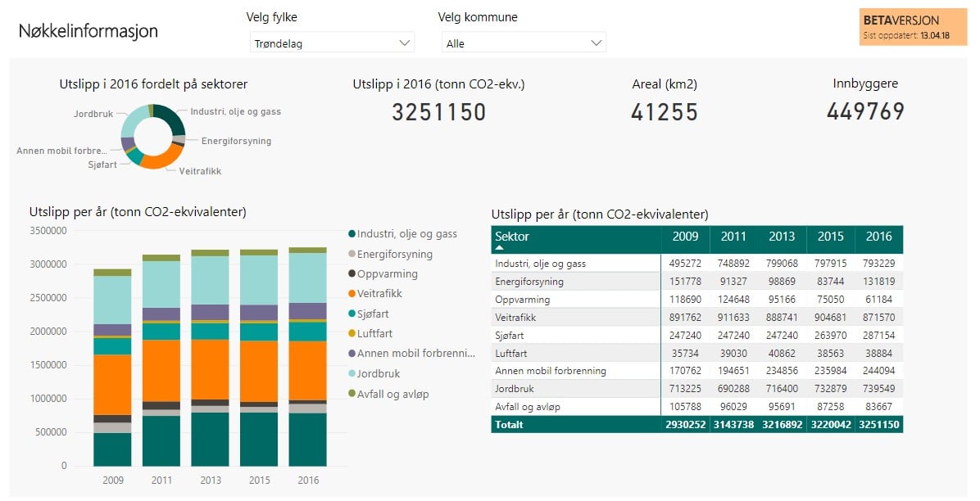Expand the Velg kommune dropdown showing Alle
980x501 pixels.
523,43
